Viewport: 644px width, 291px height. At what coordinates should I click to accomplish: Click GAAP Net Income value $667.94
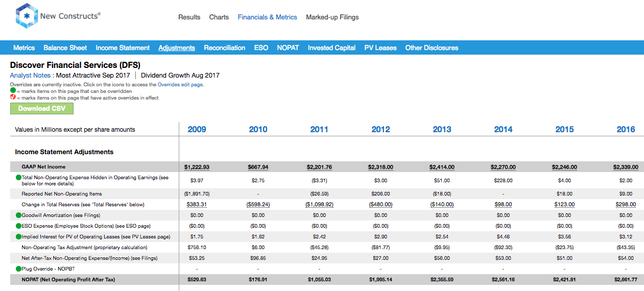click(x=258, y=167)
